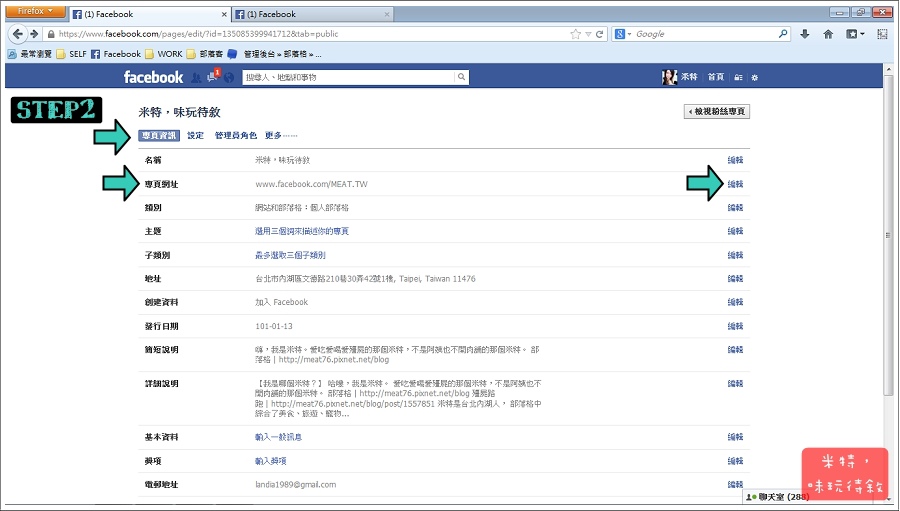Image resolution: width=900 pixels, height=511 pixels.
Task: Open the Facebook bookmark in the bookmarks toolbar
Action: click(116, 54)
